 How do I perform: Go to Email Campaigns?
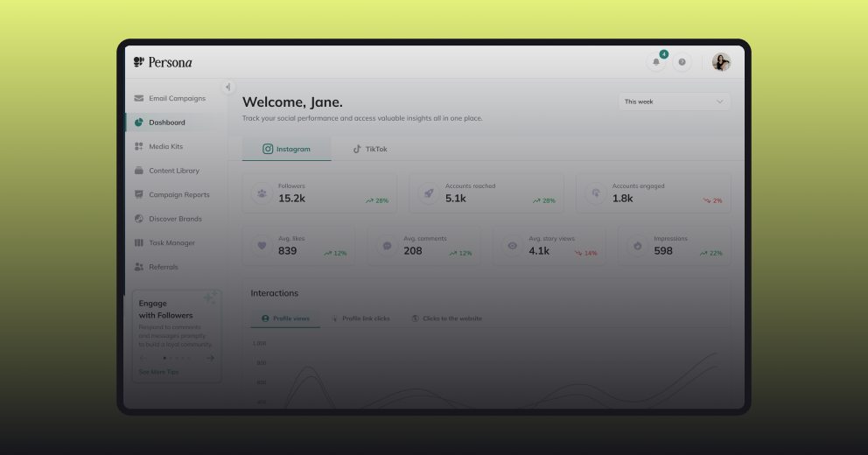coord(177,99)
